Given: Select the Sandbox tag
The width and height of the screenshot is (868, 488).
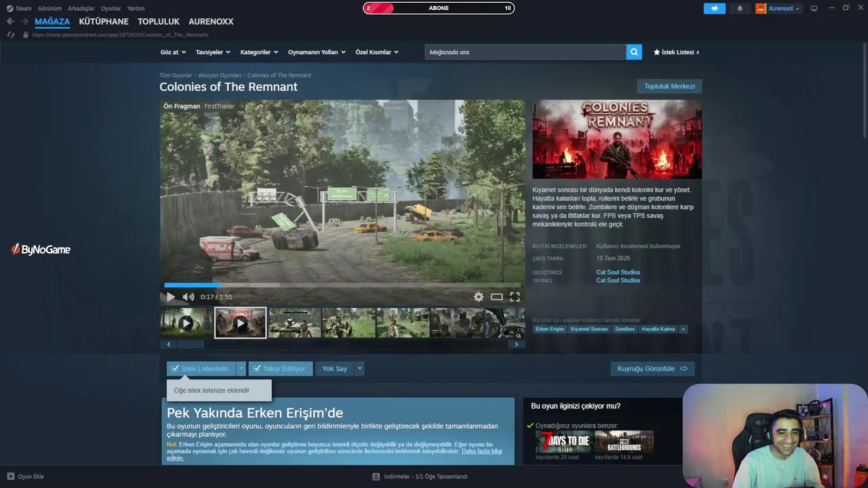Looking at the screenshot, I should pos(625,329).
